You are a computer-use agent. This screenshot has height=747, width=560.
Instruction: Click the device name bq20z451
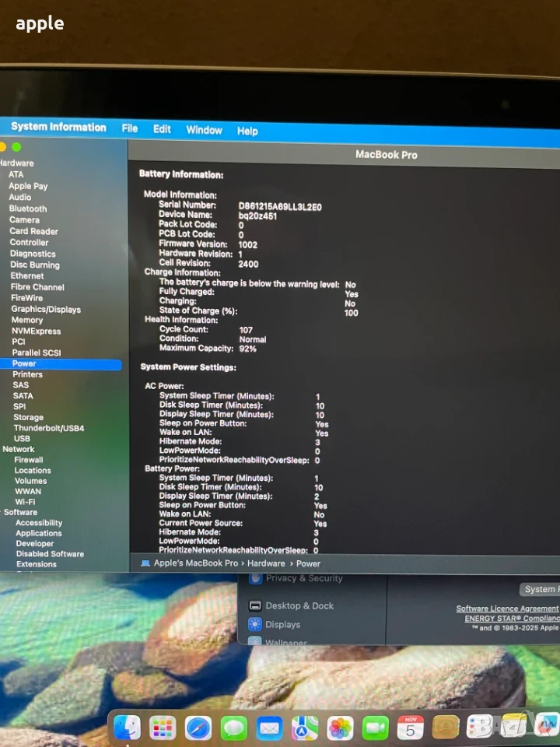click(x=257, y=216)
